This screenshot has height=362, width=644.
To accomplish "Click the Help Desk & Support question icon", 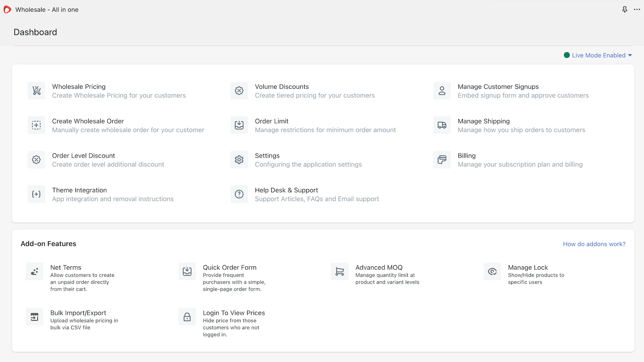I will coord(239,194).
